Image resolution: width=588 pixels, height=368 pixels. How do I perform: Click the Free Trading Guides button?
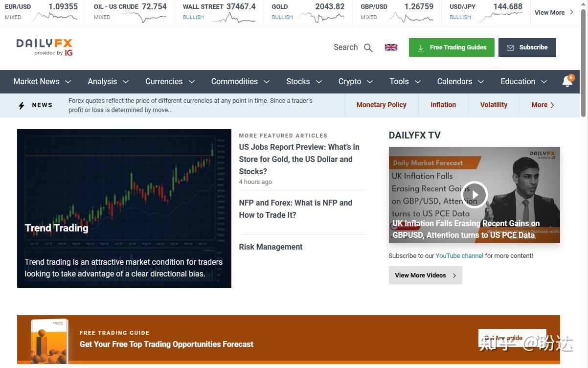pos(452,47)
